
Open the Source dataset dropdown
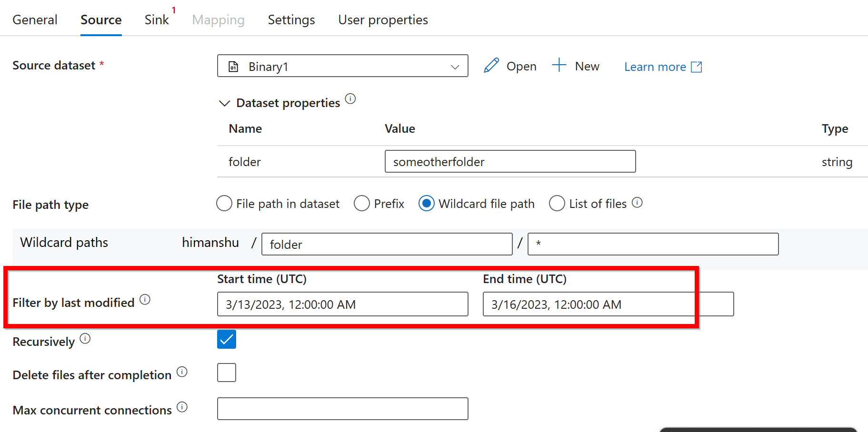tap(455, 66)
